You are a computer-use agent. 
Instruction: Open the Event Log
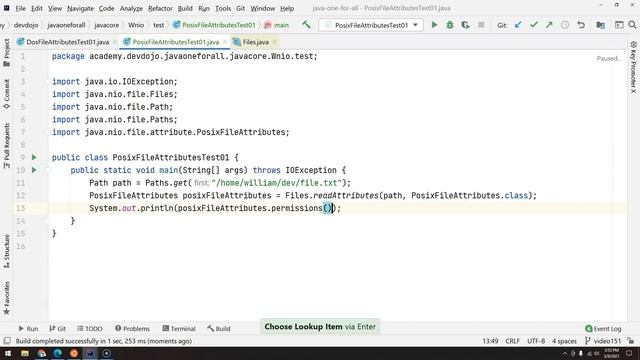(x=603, y=329)
